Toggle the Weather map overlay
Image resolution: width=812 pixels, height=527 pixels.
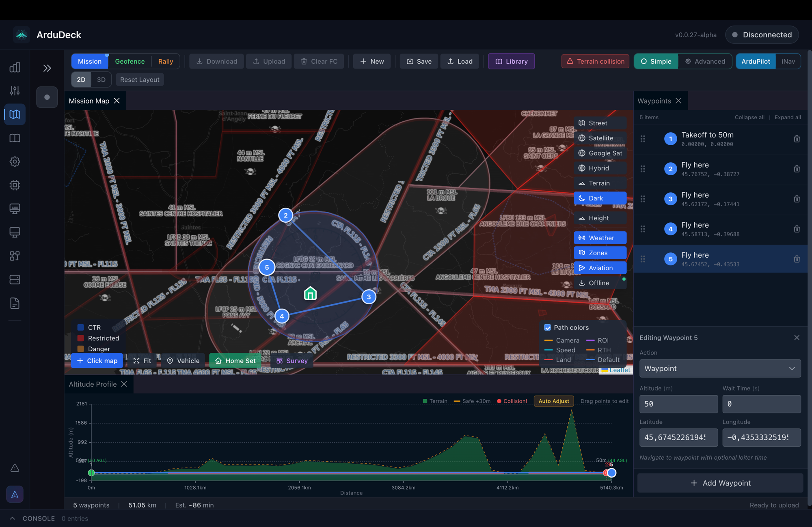(x=600, y=238)
